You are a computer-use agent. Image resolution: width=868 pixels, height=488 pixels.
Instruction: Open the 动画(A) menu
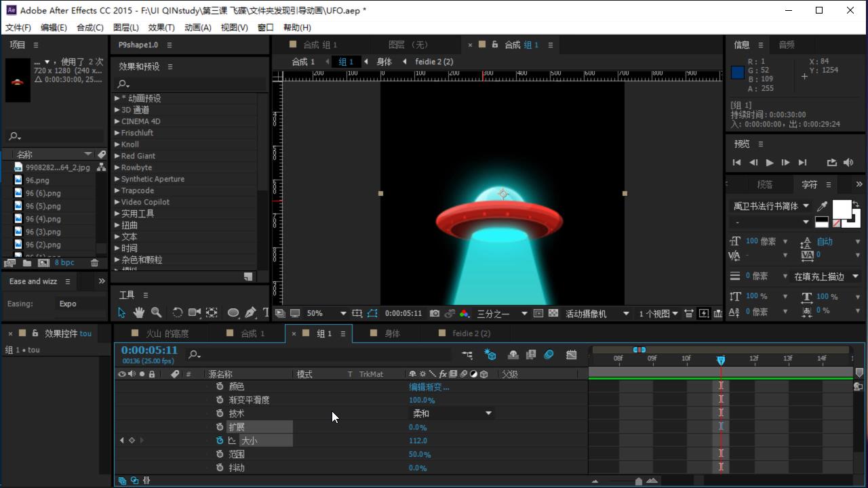[x=198, y=28]
